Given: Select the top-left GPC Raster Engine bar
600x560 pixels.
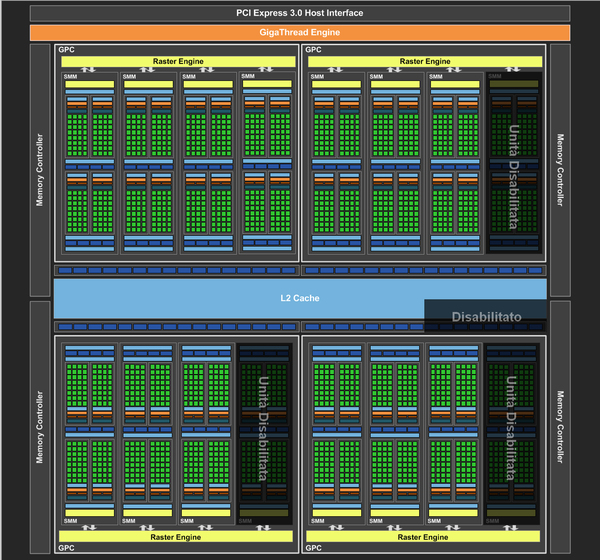Looking at the screenshot, I should (x=178, y=61).
